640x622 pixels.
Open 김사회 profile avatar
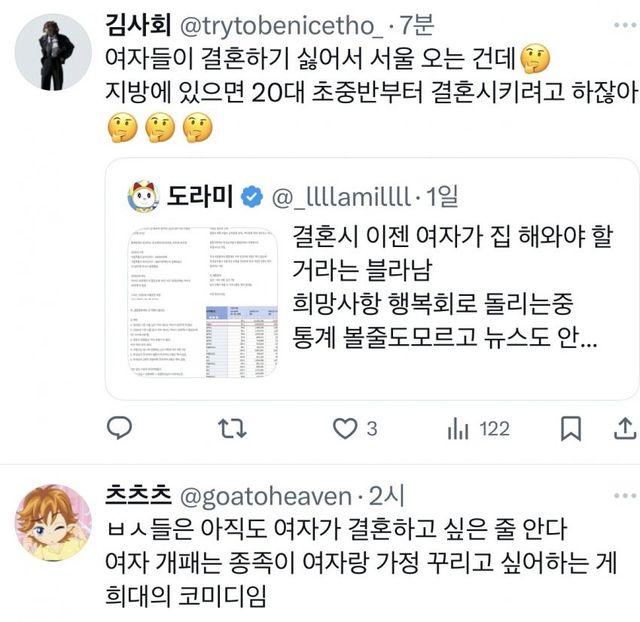click(53, 52)
